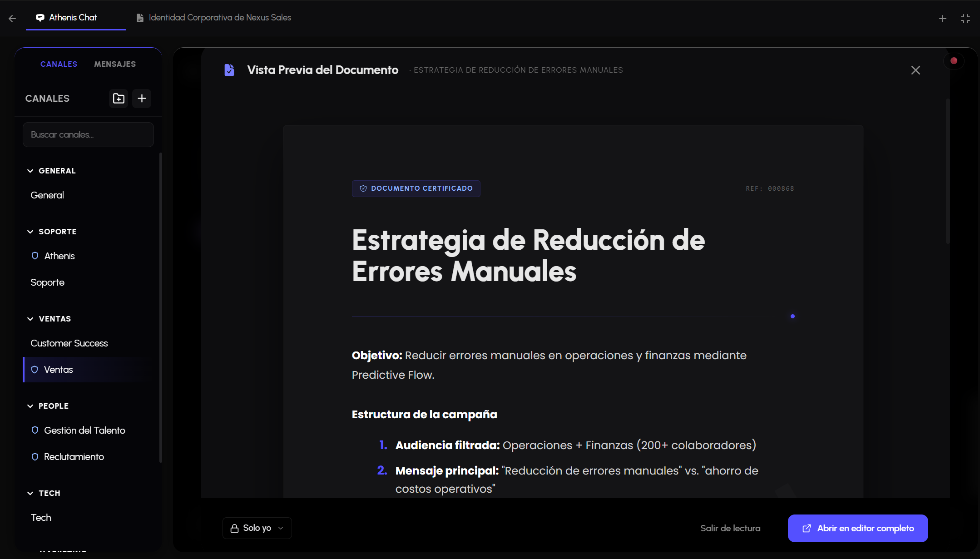Click the document title Estrategia de Reducción heading

[528, 256]
